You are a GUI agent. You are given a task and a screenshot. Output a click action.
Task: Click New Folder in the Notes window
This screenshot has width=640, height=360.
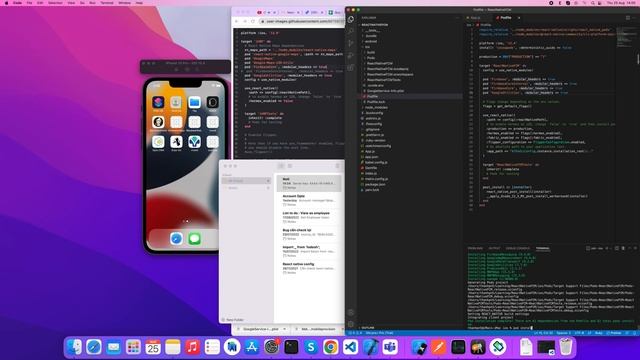click(233, 320)
